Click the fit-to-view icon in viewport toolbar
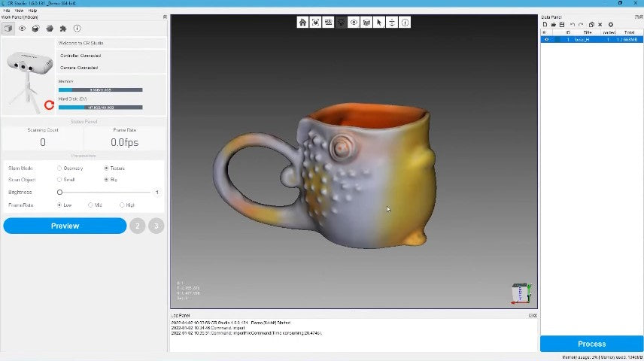This screenshot has height=361, width=644. tap(315, 23)
